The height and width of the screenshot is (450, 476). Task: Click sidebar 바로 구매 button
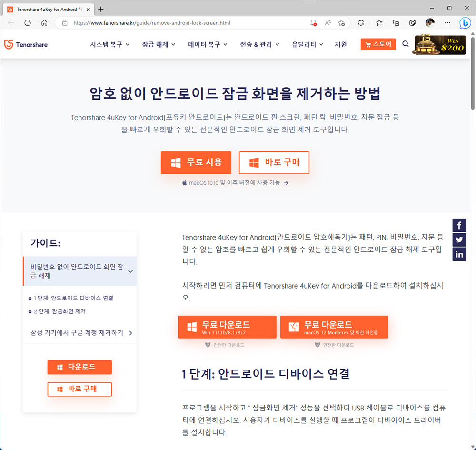point(79,389)
